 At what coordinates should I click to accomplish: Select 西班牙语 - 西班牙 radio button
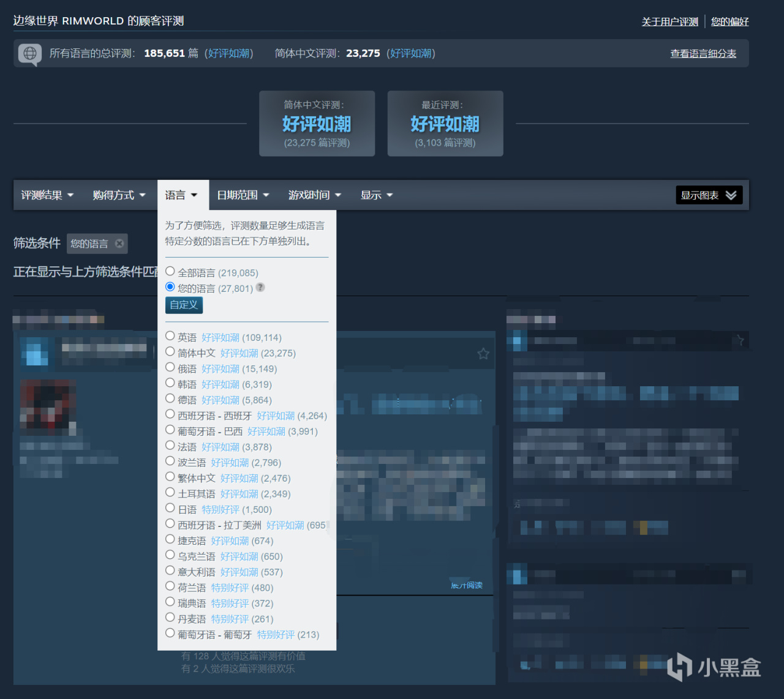[x=170, y=414]
